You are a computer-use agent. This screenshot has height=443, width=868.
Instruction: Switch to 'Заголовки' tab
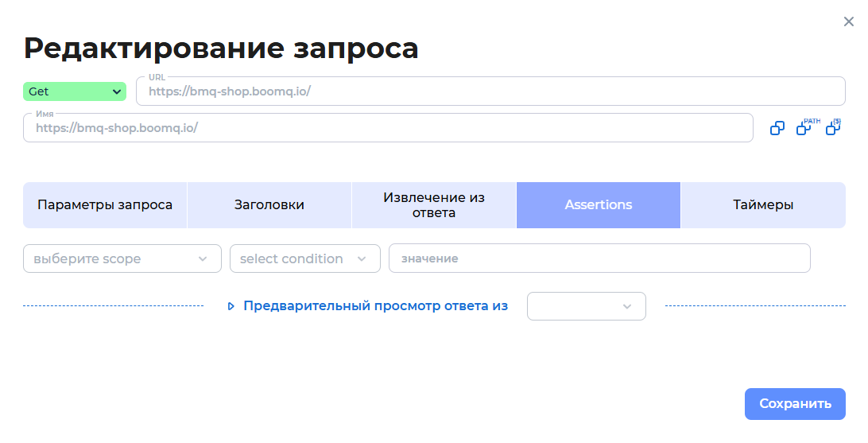click(x=269, y=205)
